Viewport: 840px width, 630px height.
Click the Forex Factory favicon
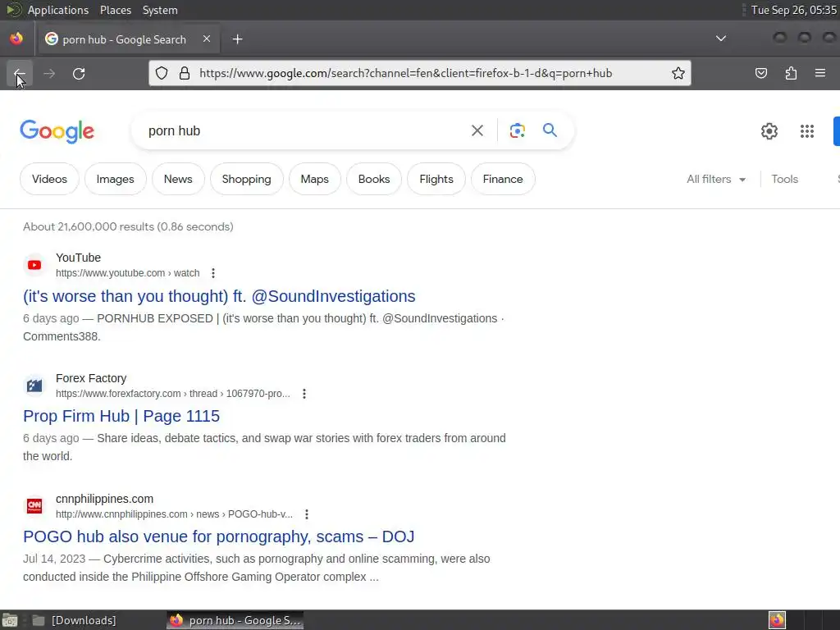point(34,386)
